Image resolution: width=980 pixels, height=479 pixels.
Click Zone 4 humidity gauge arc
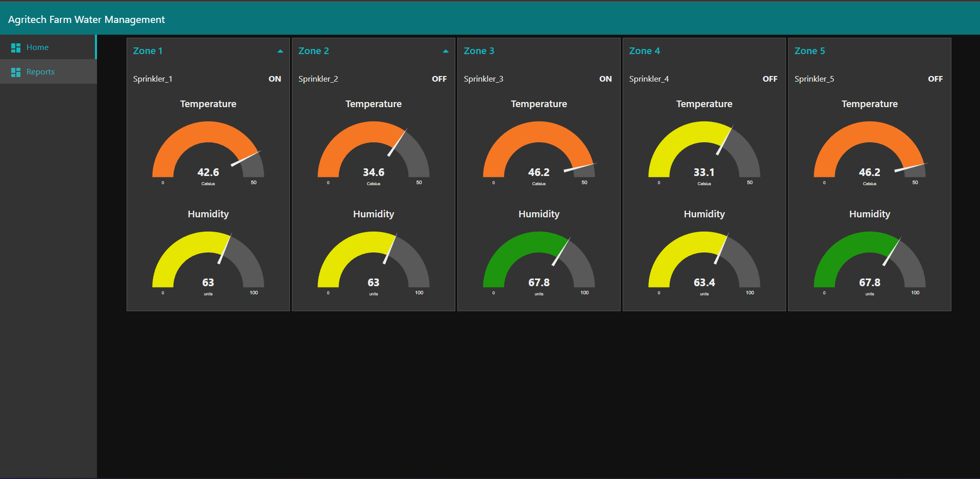(704, 242)
